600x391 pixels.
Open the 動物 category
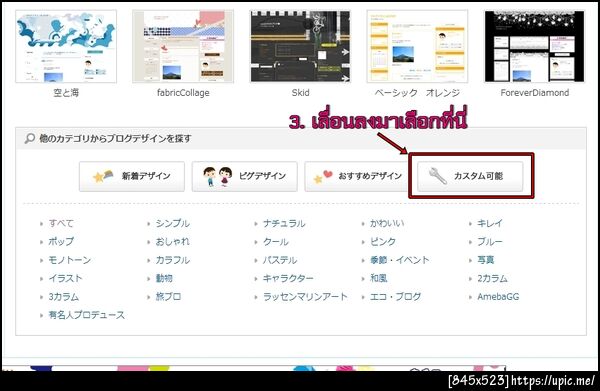(164, 279)
